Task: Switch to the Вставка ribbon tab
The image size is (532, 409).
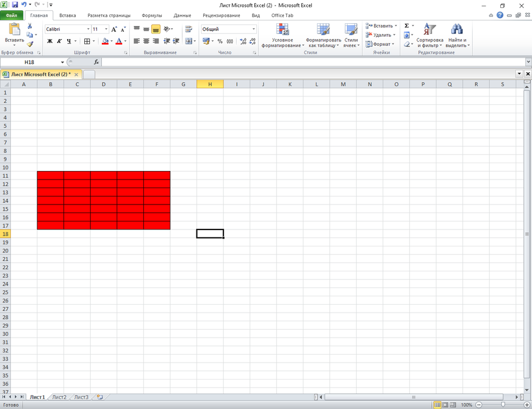Action: tap(67, 15)
